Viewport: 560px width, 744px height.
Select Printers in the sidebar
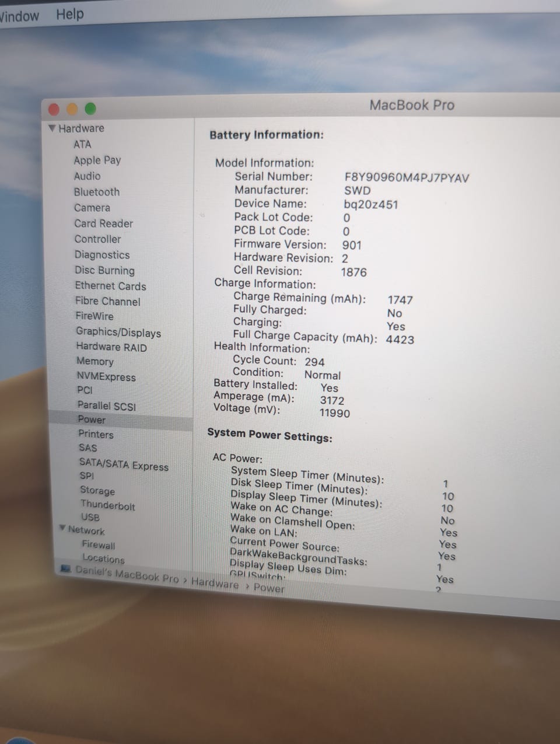coord(96,434)
